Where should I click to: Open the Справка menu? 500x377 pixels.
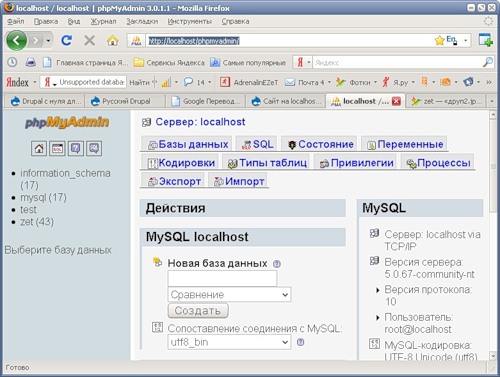point(236,21)
